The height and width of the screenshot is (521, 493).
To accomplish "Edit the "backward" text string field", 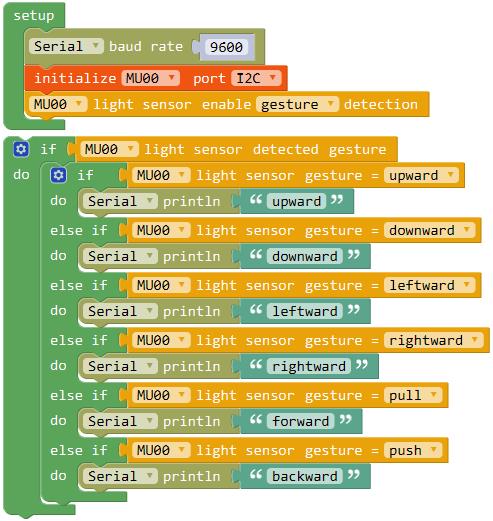I will [x=305, y=476].
